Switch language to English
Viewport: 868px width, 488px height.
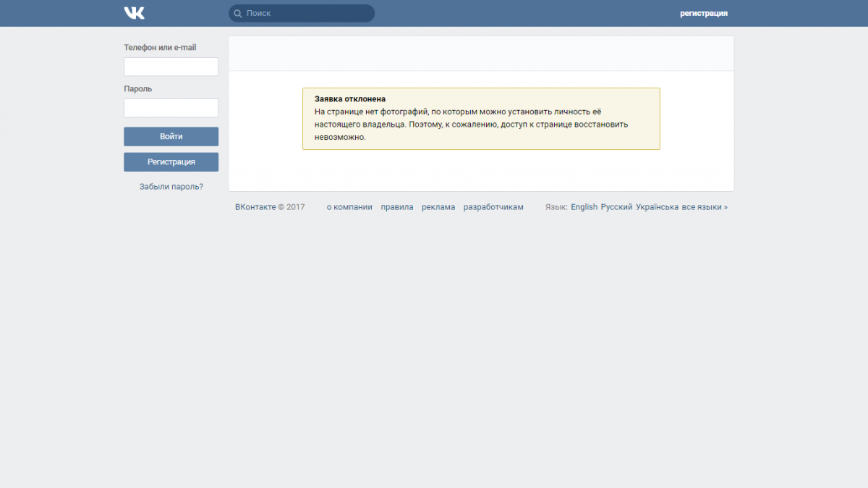click(x=584, y=207)
